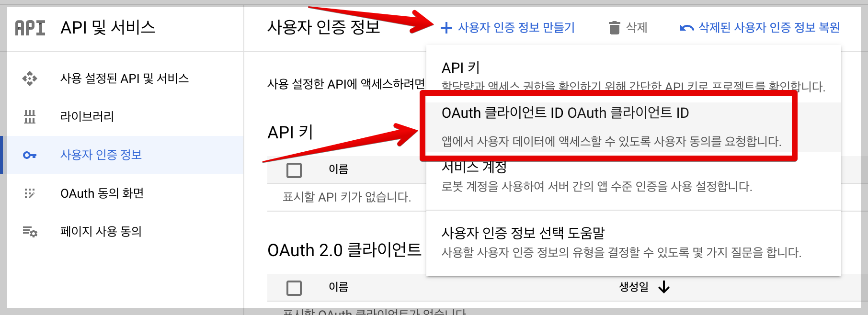Click the API 및 서비스 title text
868x315 pixels.
[108, 28]
